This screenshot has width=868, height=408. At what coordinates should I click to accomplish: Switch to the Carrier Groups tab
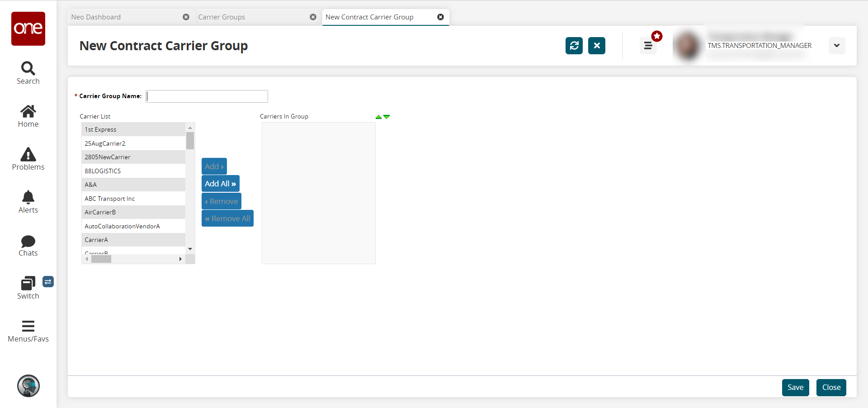[222, 17]
